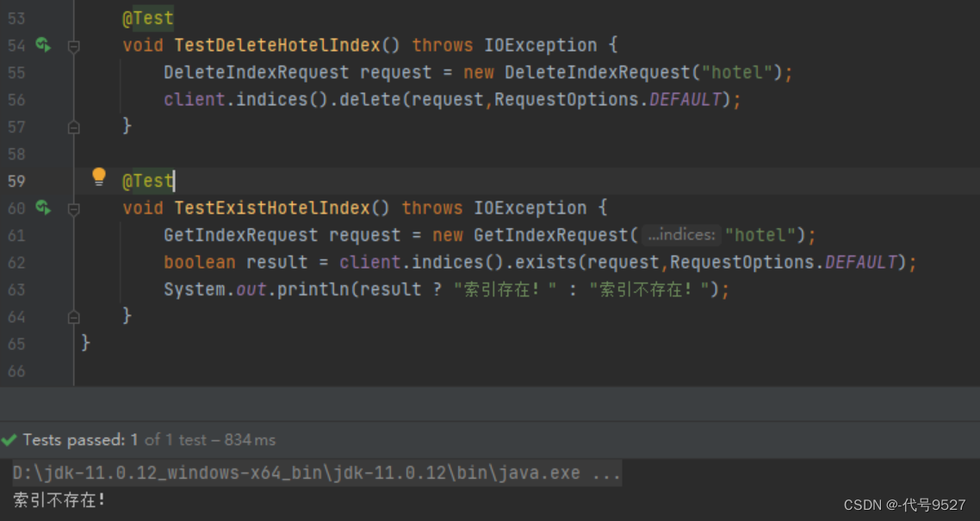980x521 pixels.
Task: Click the green tests passed checkmark
Action: [x=9, y=440]
